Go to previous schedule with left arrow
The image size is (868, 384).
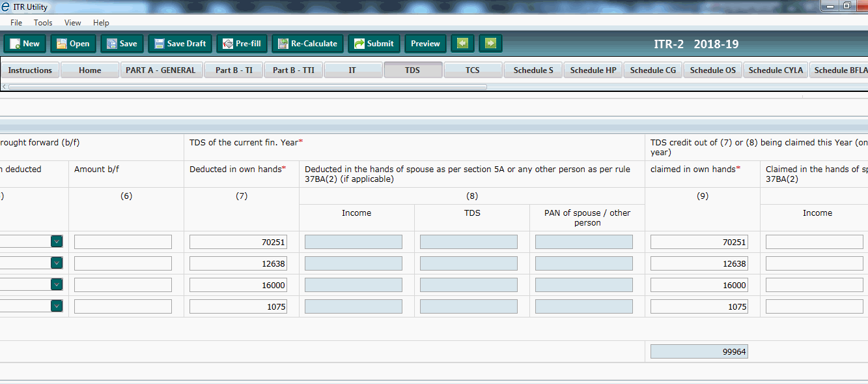462,44
